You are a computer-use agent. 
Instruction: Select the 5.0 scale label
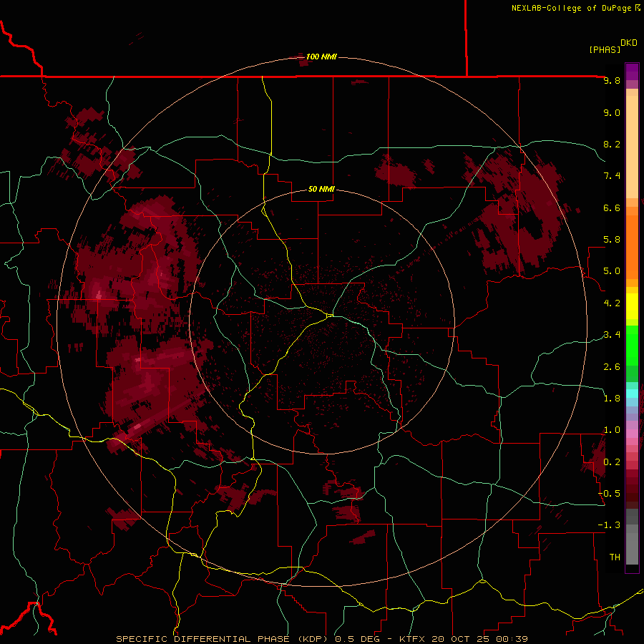point(612,271)
